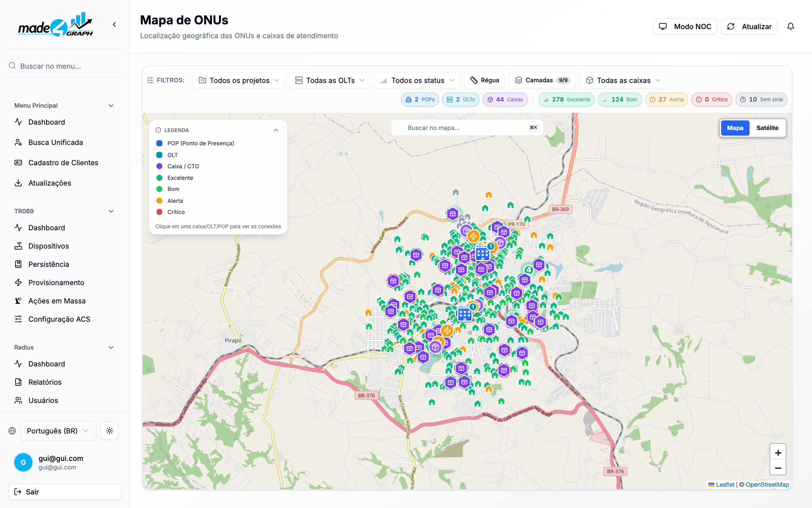Collapse the sidebar with the chevron arrow
Viewport: 812px width, 508px height.
click(x=114, y=24)
